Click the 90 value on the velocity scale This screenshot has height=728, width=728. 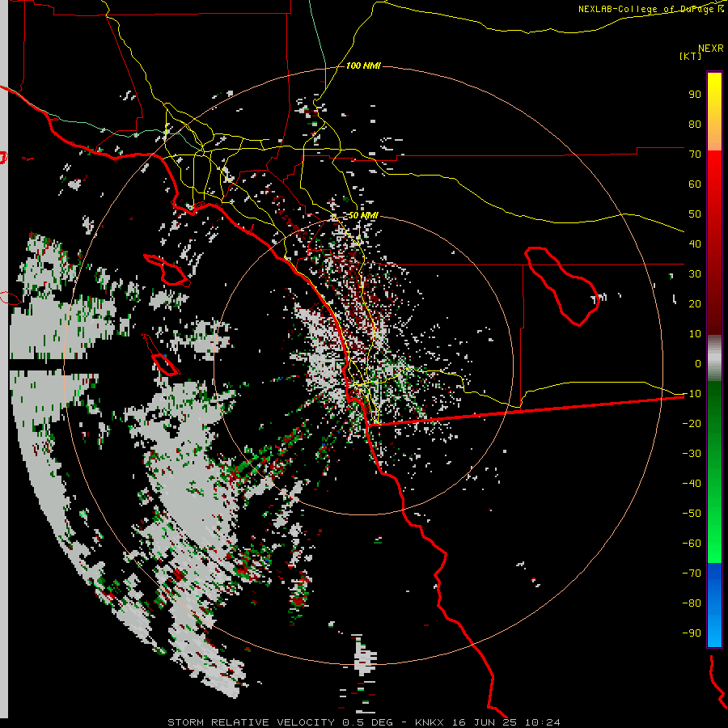[x=695, y=95]
